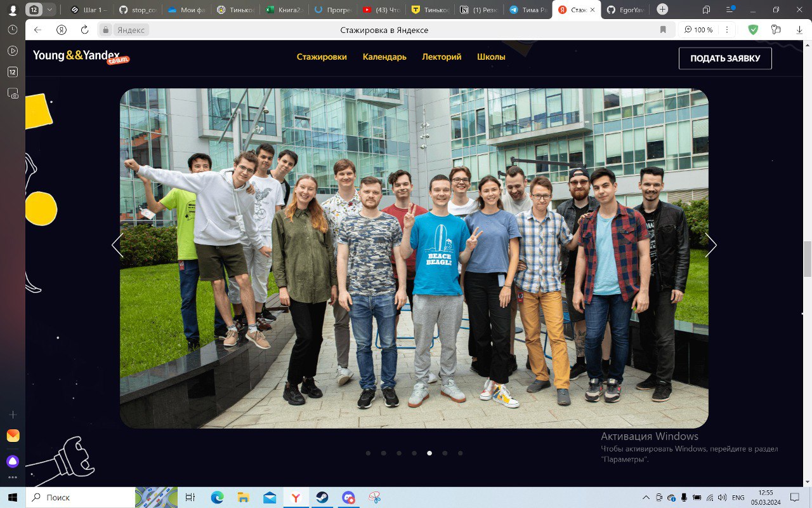Select the last carousel dot
Viewport: 812px width, 508px height.
coord(461,453)
